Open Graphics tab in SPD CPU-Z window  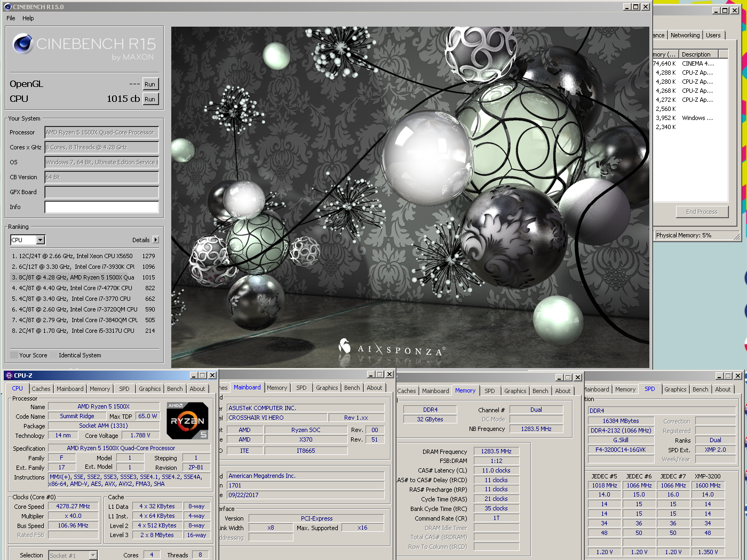pyautogui.click(x=675, y=389)
